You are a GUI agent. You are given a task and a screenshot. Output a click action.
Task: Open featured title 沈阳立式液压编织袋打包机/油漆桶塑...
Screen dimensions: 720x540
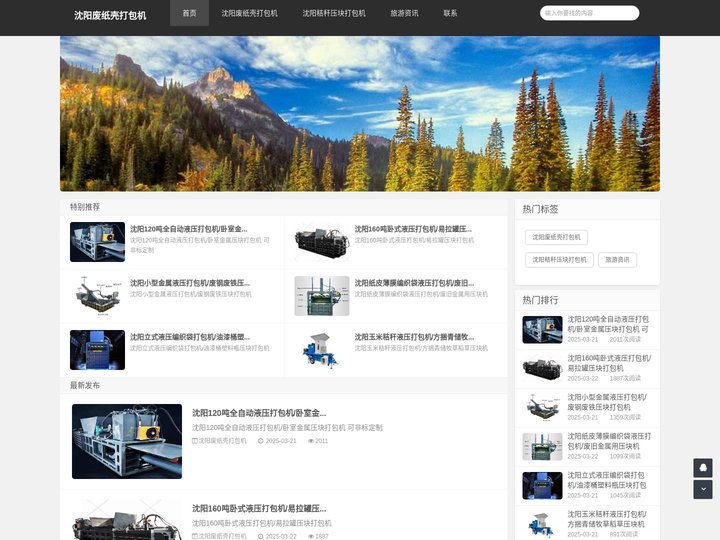tap(190, 337)
